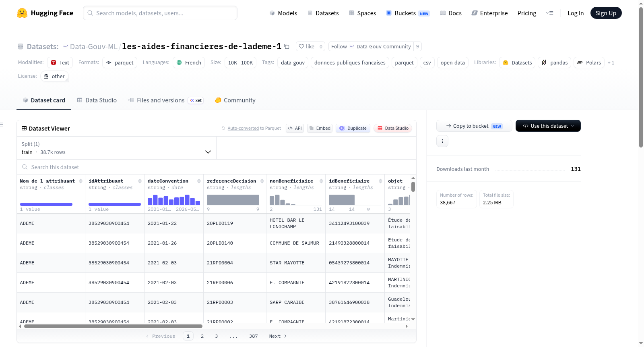Image resolution: width=644 pixels, height=347 pixels.
Task: Sort the nomBeneficiaire column
Action: (321, 181)
